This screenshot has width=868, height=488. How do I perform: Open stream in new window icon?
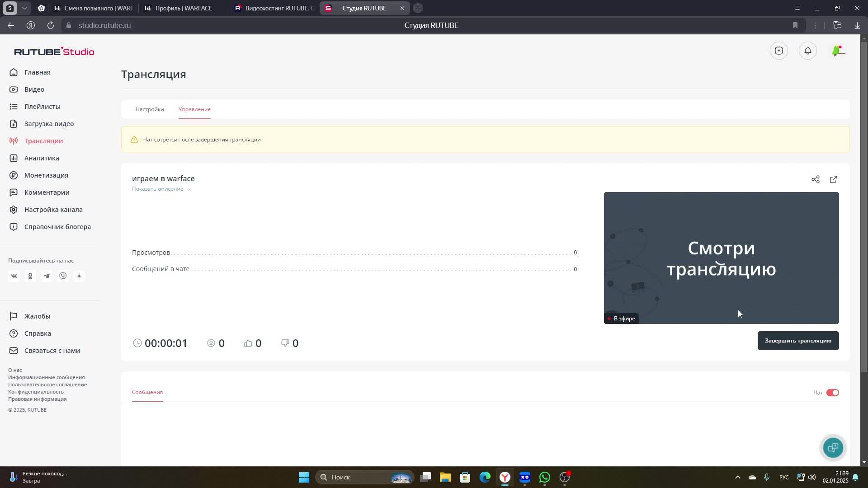(833, 179)
